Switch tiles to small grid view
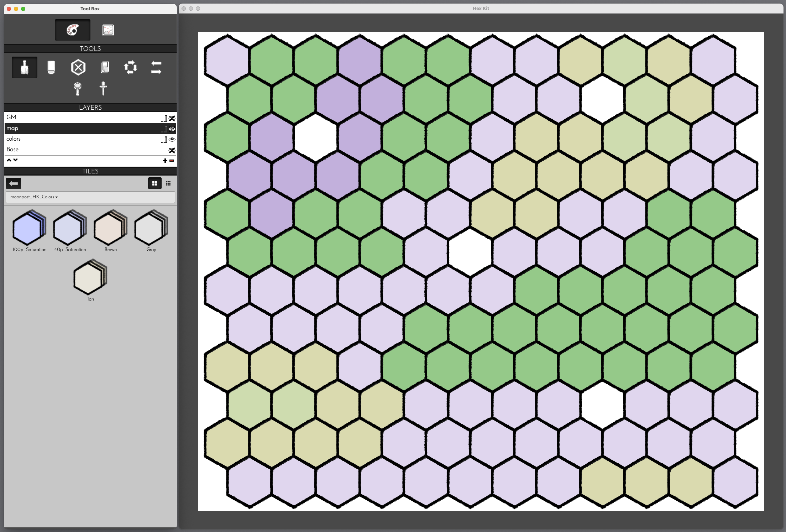Image resolution: width=786 pixels, height=532 pixels. coord(168,183)
